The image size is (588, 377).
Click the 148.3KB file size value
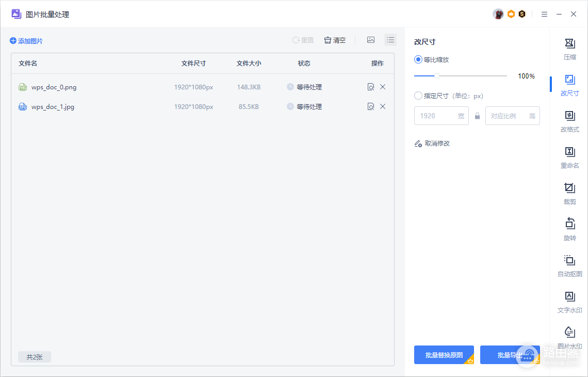249,87
